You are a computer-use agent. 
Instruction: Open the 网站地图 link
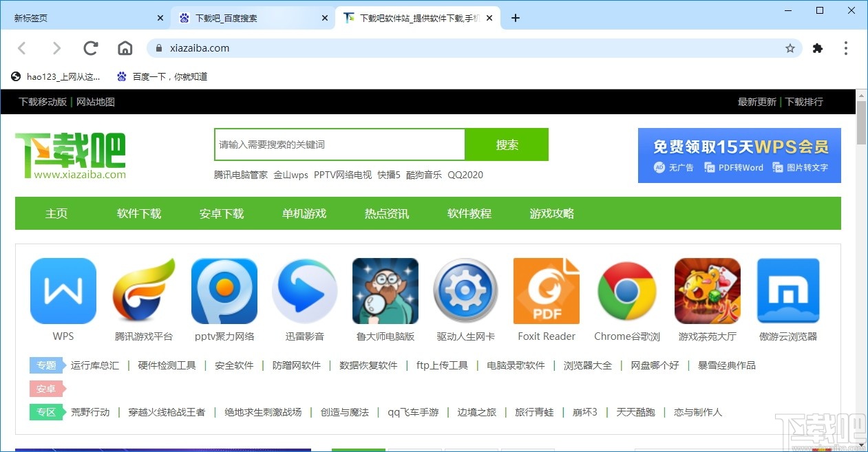click(x=96, y=101)
